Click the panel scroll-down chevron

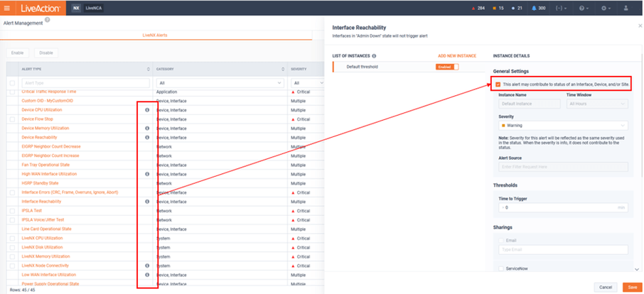click(637, 269)
